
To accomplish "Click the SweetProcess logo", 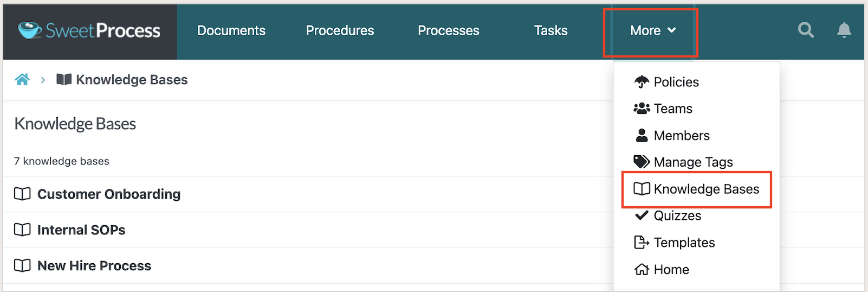I will tap(89, 30).
